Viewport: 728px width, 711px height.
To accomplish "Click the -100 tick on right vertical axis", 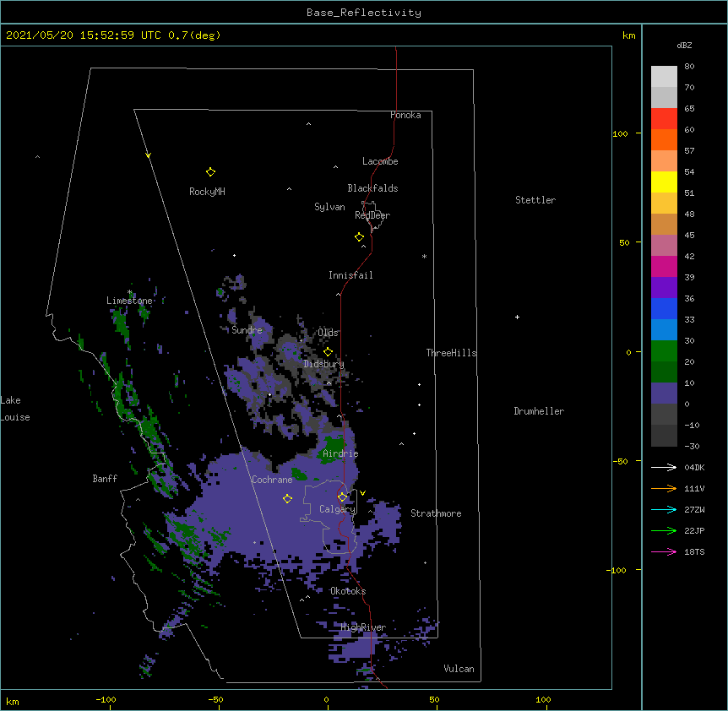I will tap(617, 570).
